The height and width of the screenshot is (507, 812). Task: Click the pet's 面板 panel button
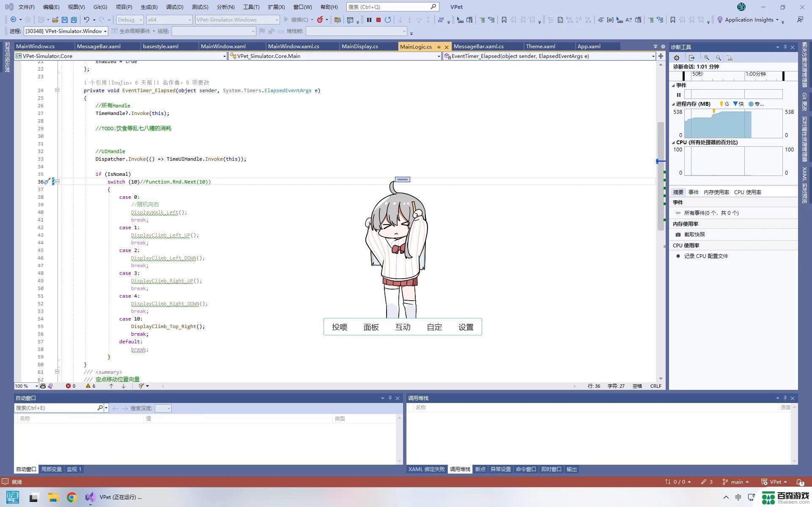pyautogui.click(x=371, y=327)
